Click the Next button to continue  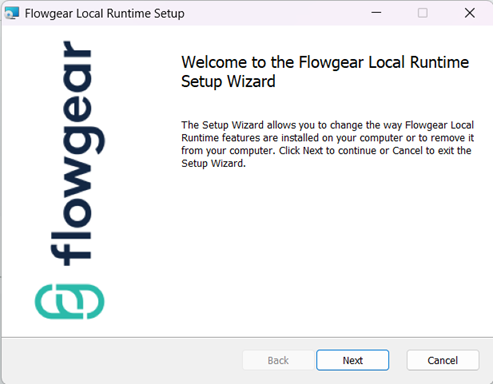click(x=352, y=360)
